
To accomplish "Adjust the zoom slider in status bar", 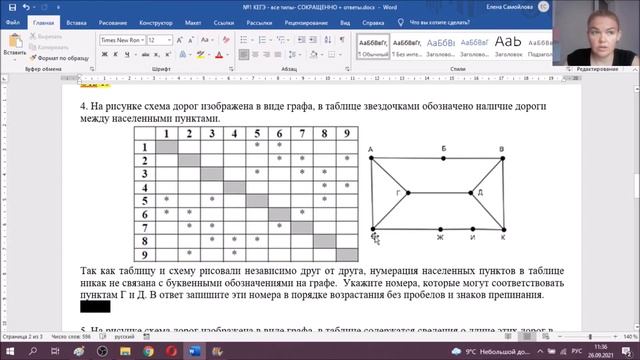I will [590, 337].
